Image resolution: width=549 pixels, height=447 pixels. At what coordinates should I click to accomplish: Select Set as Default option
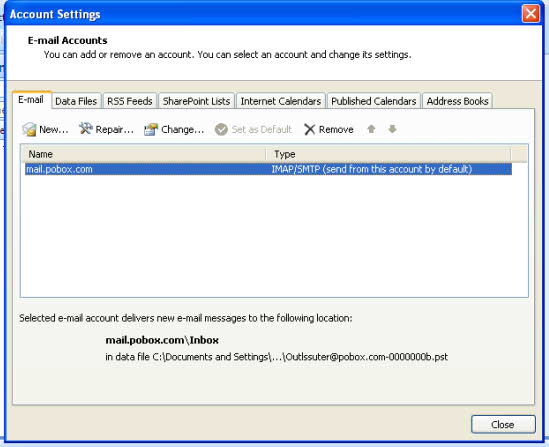pyautogui.click(x=253, y=130)
